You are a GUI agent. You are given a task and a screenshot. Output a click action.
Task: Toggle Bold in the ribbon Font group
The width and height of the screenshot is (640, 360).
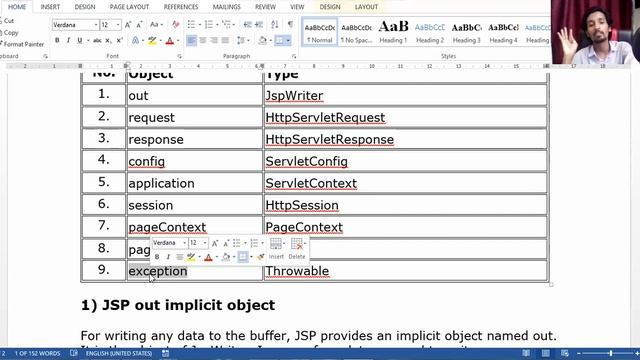tap(57, 40)
